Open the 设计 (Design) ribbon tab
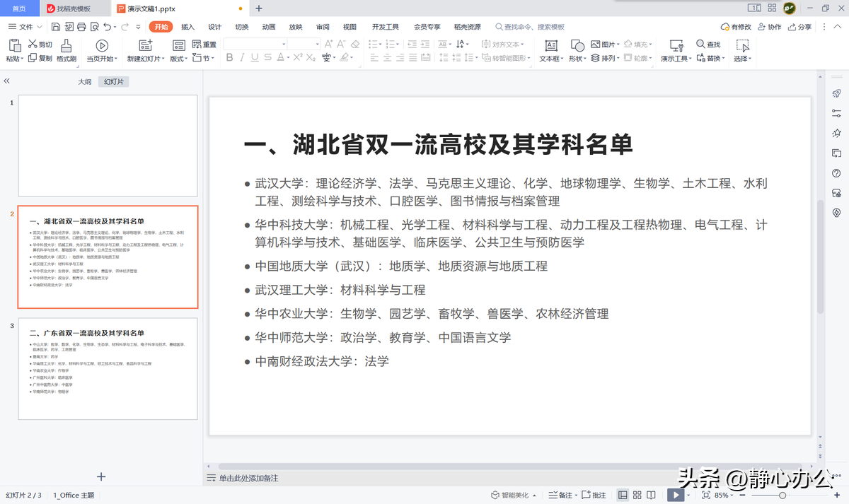Viewport: 849px width, 504px height. 215,27
